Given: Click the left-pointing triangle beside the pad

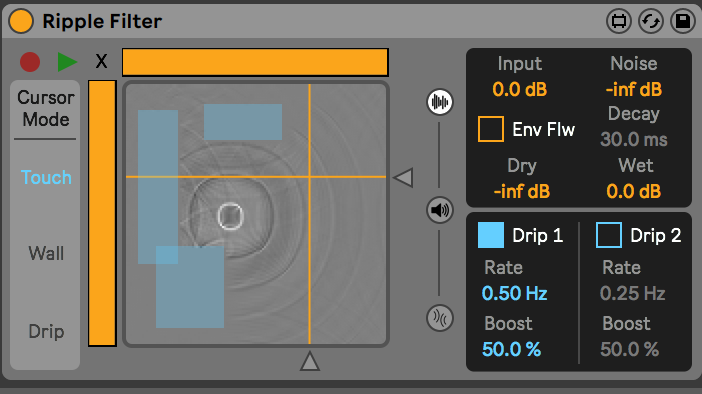Looking at the screenshot, I should pos(403,178).
